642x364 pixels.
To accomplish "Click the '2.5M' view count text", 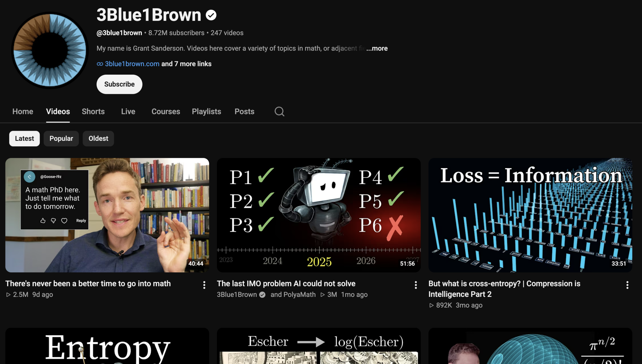I will pos(21,295).
